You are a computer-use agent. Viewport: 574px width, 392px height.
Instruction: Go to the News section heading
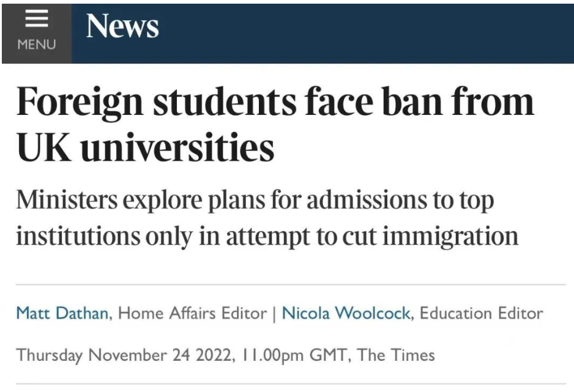click(x=122, y=27)
